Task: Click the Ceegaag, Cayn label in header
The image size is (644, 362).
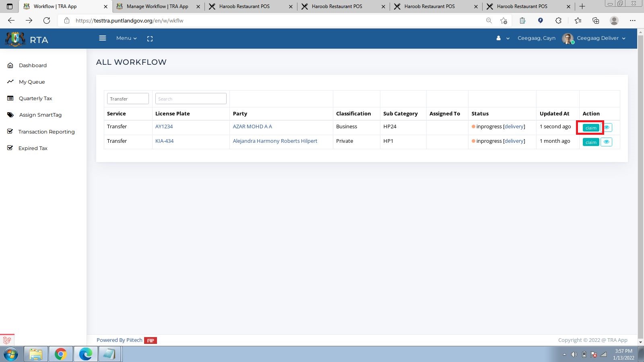Action: pos(537,38)
